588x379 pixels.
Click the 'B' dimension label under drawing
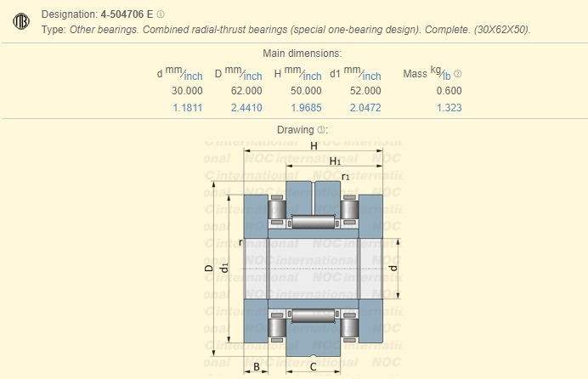257,367
